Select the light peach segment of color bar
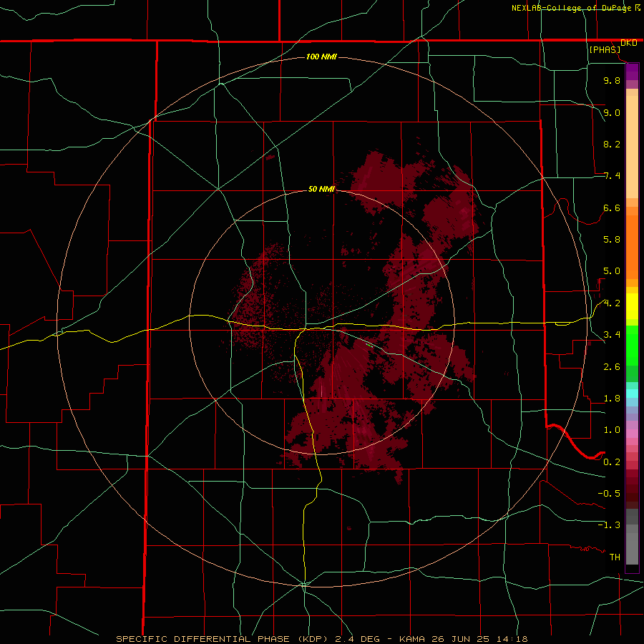644x644 pixels. [x=632, y=147]
